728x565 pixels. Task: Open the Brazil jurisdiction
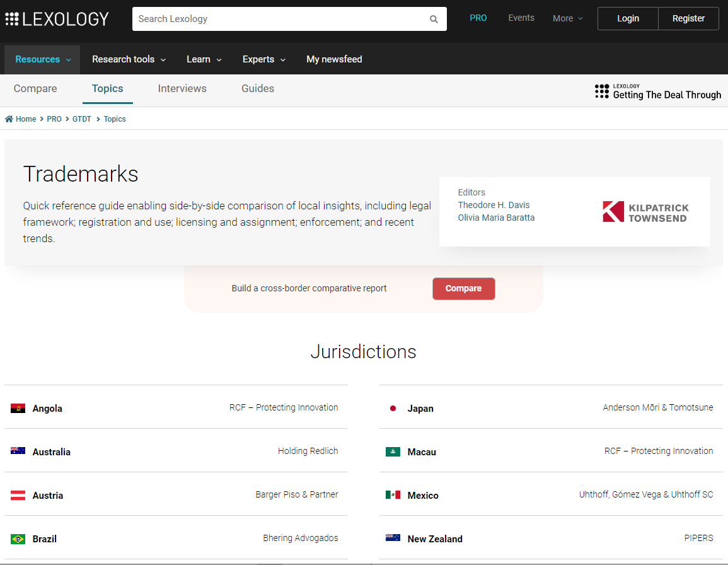point(45,539)
